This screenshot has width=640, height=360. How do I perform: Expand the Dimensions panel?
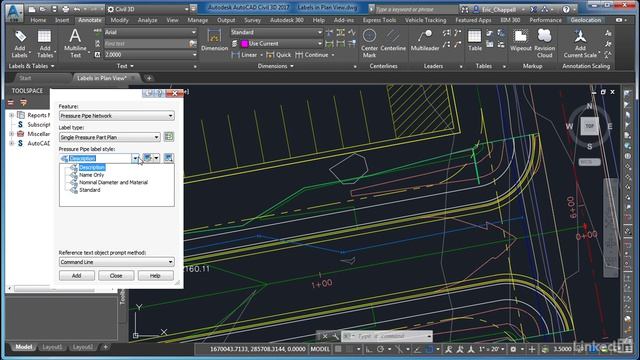point(276,66)
